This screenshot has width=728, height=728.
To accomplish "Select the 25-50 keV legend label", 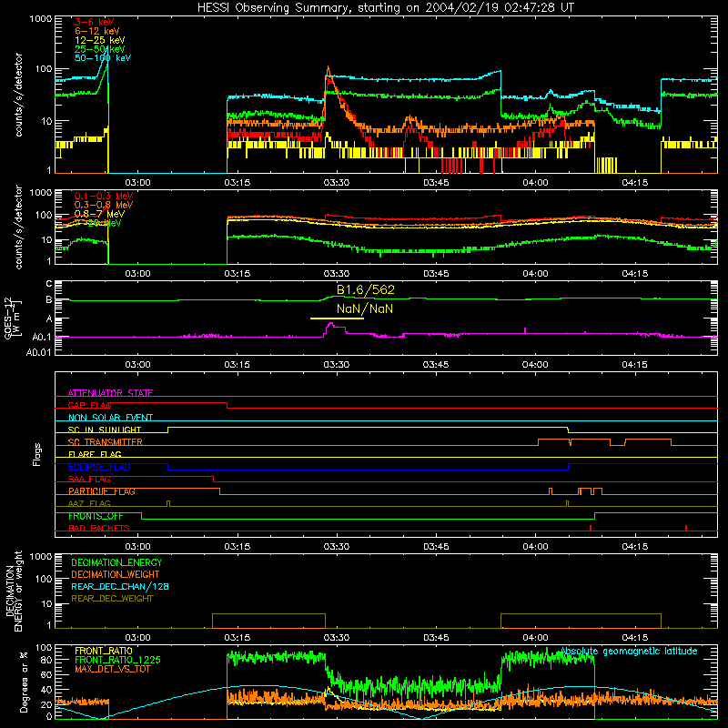I will pyautogui.click(x=100, y=49).
